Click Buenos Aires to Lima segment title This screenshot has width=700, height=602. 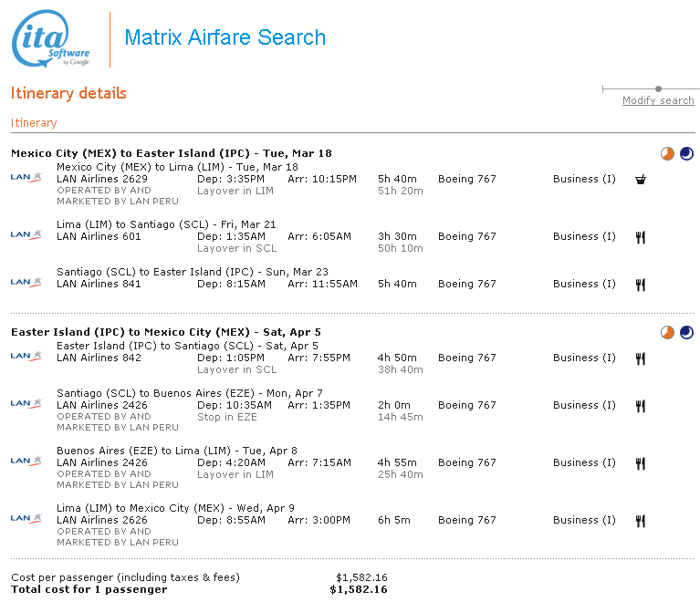[177, 451]
